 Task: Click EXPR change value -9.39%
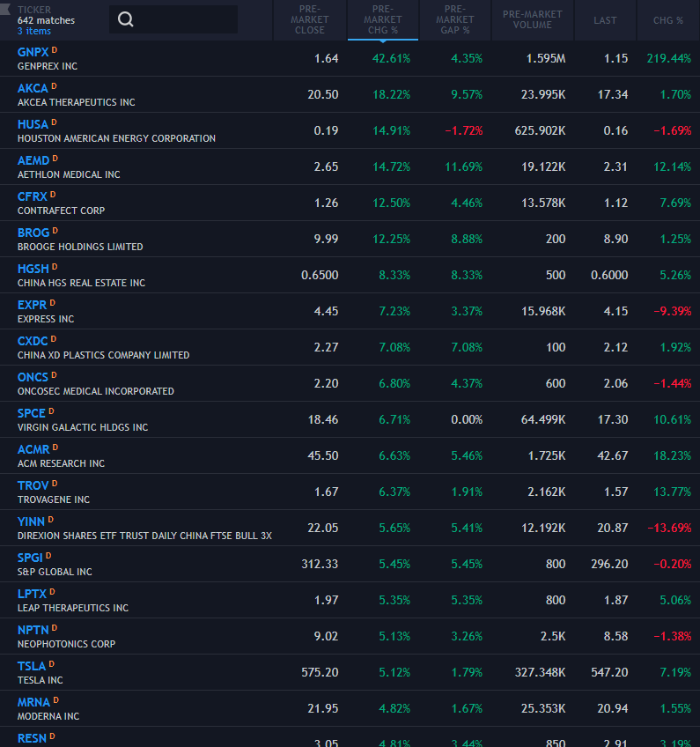pos(673,312)
